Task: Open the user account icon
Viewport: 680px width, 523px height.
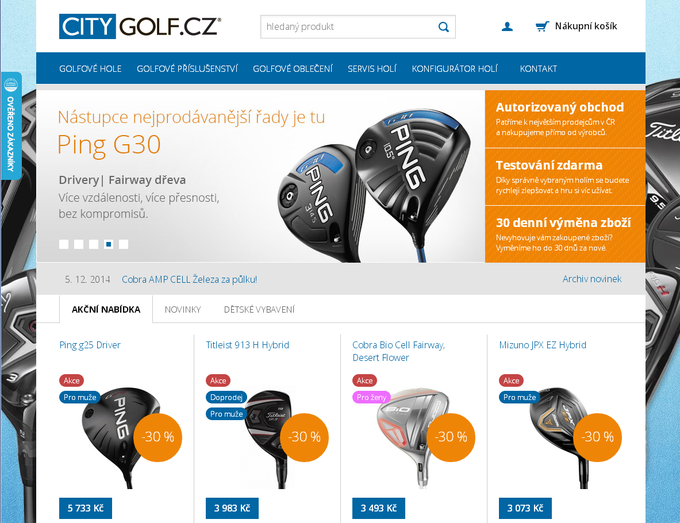Action: click(507, 27)
